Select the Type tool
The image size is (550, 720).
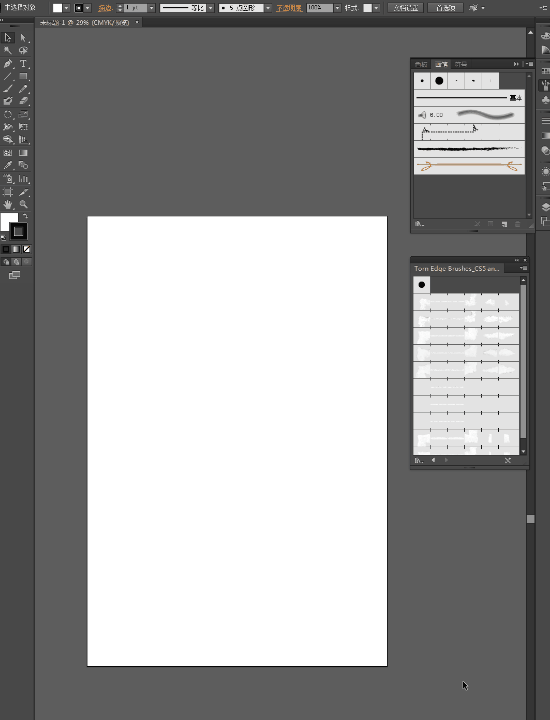23,64
